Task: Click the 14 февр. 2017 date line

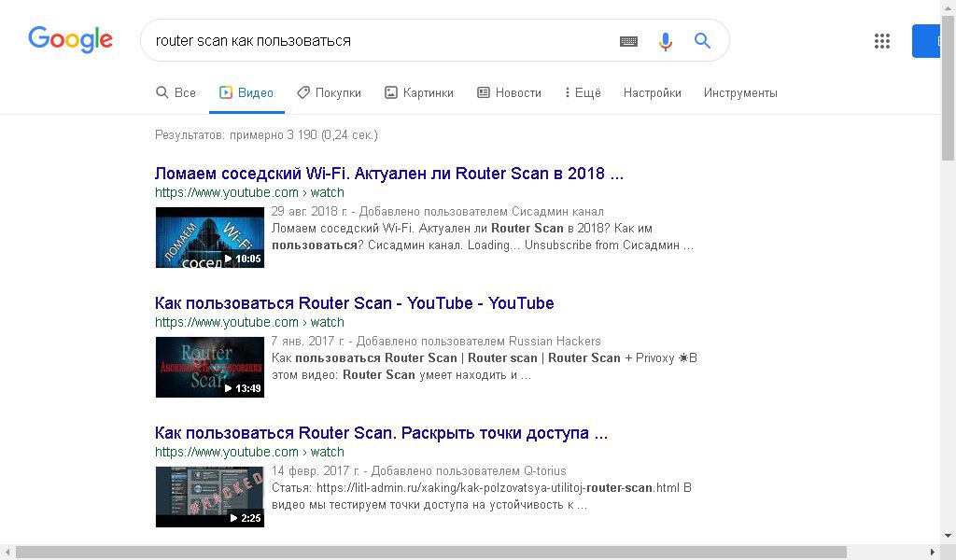Action: click(x=419, y=471)
